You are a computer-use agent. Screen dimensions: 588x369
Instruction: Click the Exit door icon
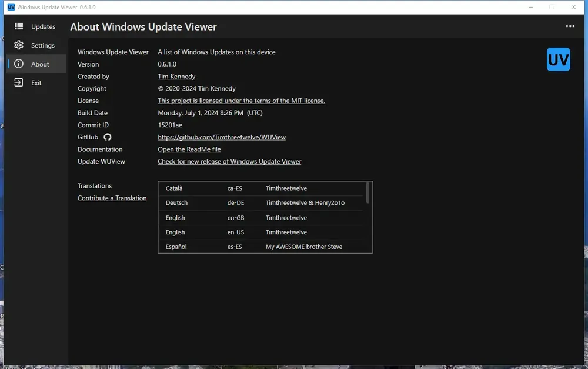pyautogui.click(x=18, y=82)
